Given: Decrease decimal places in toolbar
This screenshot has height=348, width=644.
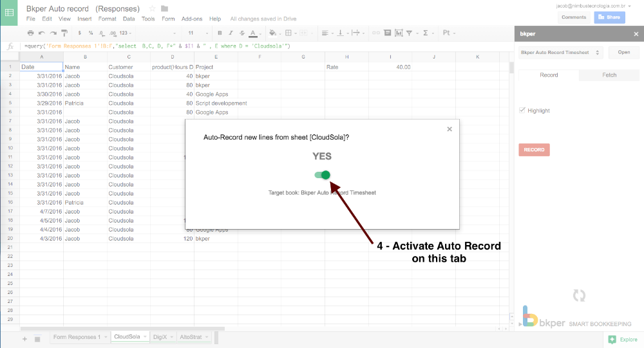Looking at the screenshot, I should click(x=102, y=33).
